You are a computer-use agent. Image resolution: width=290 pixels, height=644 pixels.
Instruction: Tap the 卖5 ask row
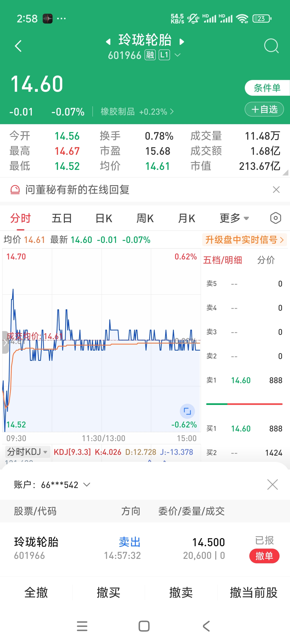click(x=244, y=284)
